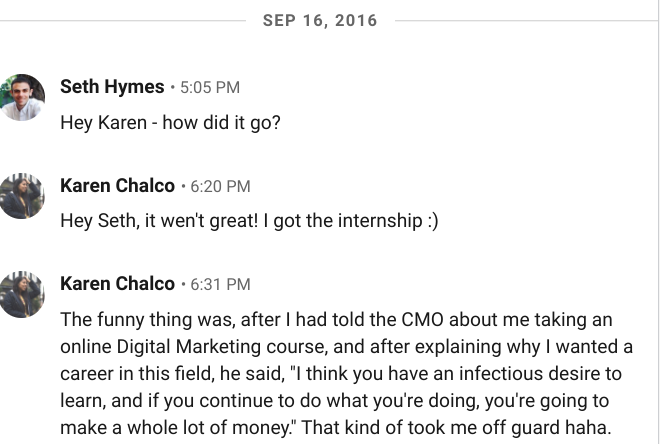Open Seth Hymes' profile via his name

click(112, 87)
